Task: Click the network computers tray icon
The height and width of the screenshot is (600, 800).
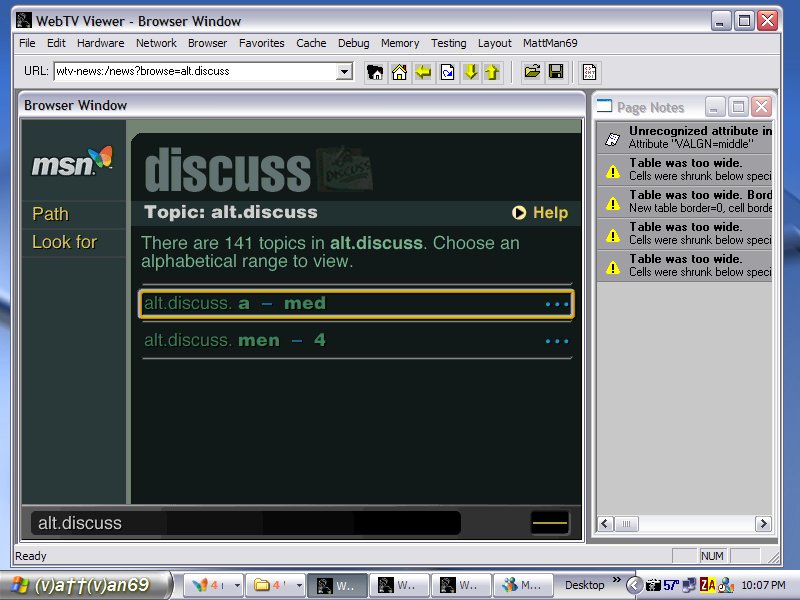Action: (x=689, y=585)
